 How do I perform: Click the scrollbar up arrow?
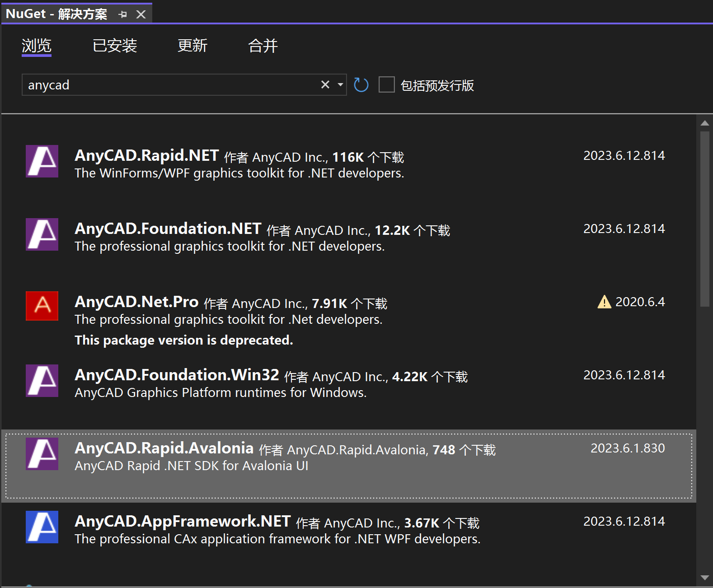coord(704,123)
